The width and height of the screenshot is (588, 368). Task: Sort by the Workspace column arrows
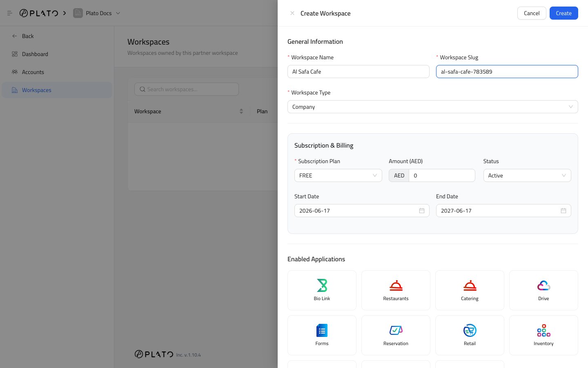[241, 111]
